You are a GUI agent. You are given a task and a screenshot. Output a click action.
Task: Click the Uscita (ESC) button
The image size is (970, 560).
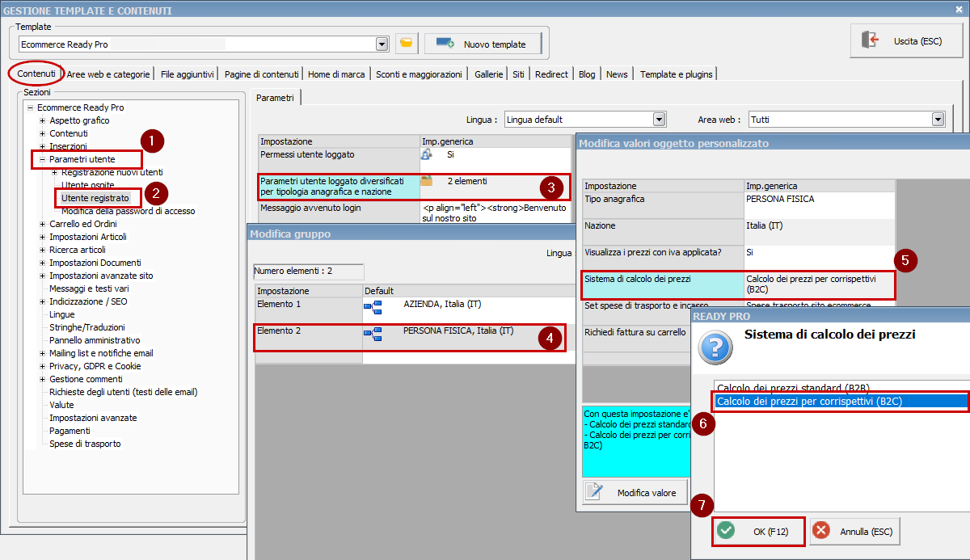pyautogui.click(x=906, y=40)
